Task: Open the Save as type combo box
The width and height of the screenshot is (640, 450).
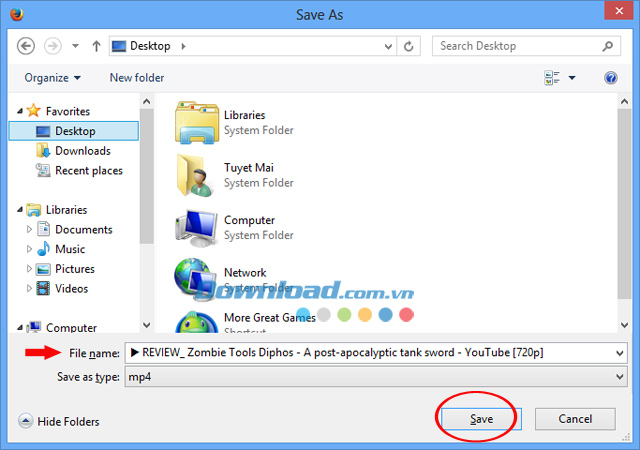Action: point(376,376)
